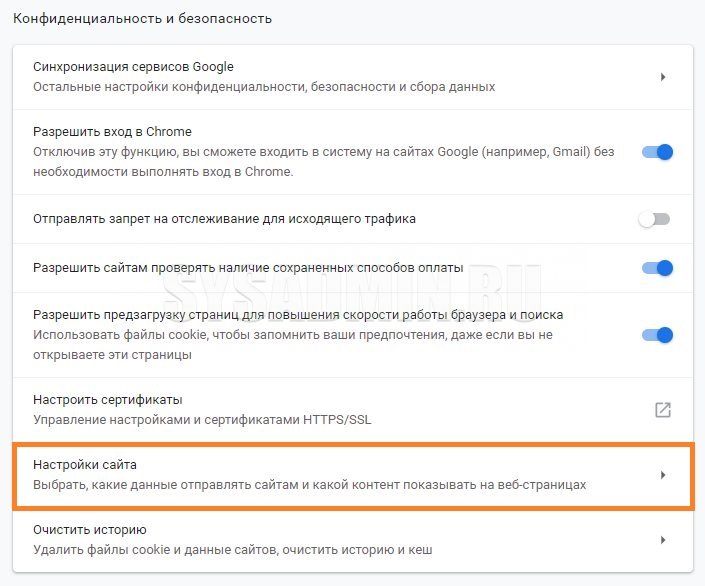Click the Отправлять запрет на отслеживание label
Image resolution: width=705 pixels, height=586 pixels.
pos(224,218)
